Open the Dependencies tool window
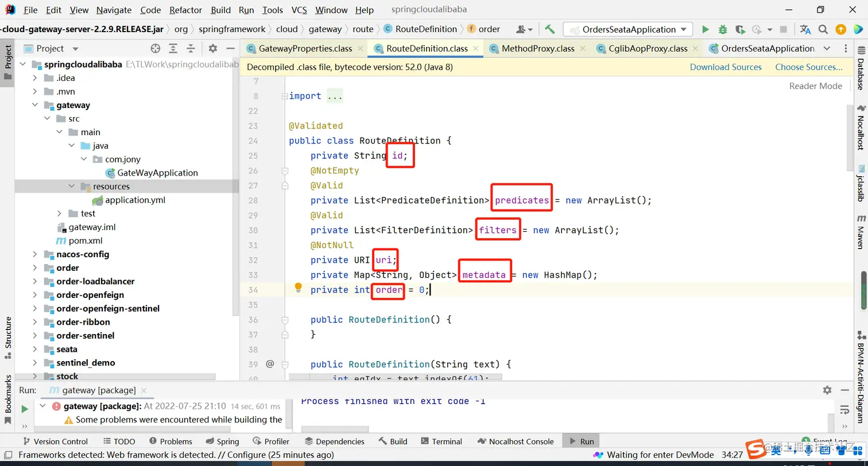Screen dimensions: 868x466 (x=335, y=441)
